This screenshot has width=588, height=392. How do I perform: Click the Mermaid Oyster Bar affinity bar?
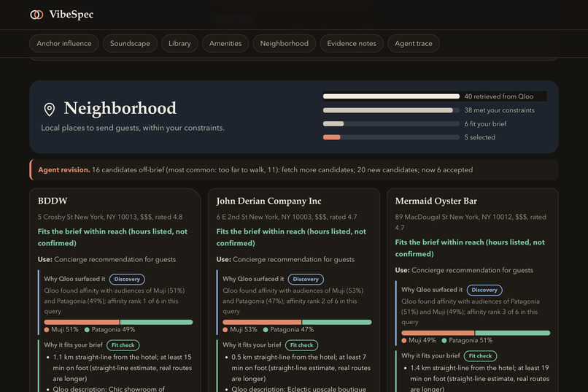click(476, 333)
